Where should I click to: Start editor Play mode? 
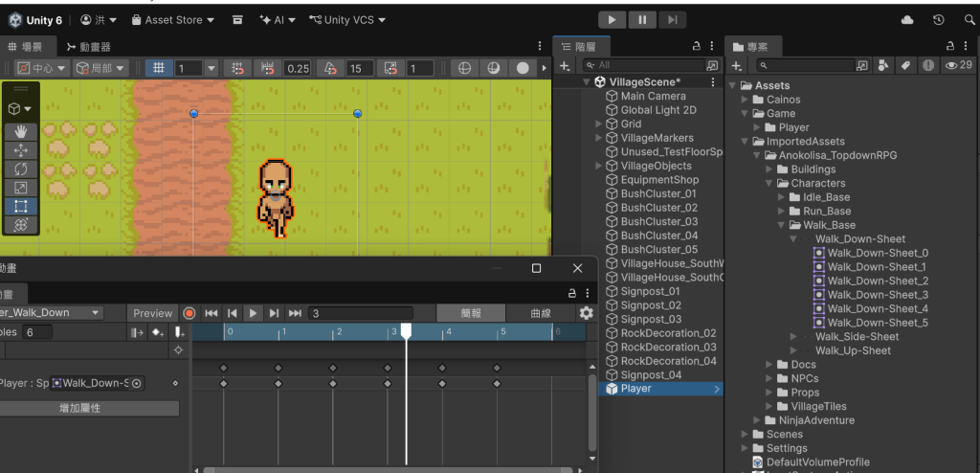point(612,20)
